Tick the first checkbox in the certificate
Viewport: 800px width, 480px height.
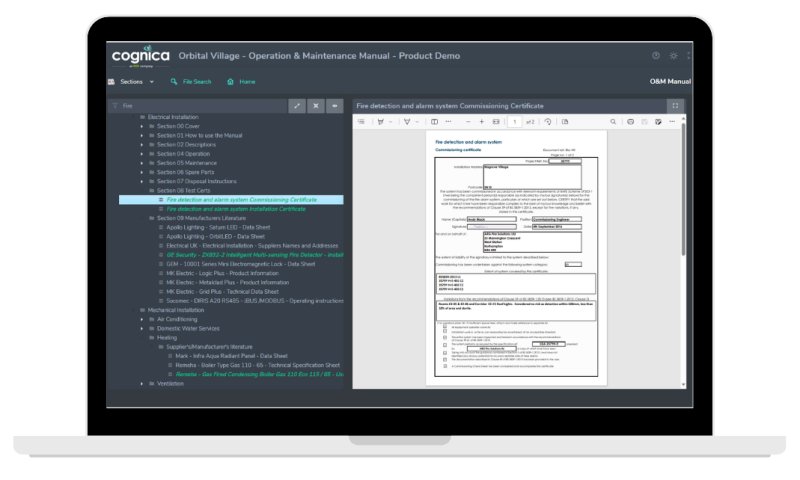coord(445,328)
